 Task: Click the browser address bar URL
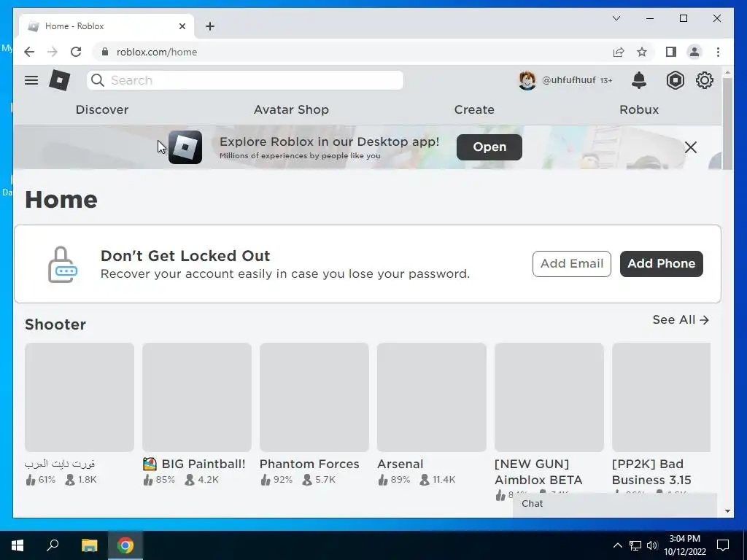pos(157,52)
